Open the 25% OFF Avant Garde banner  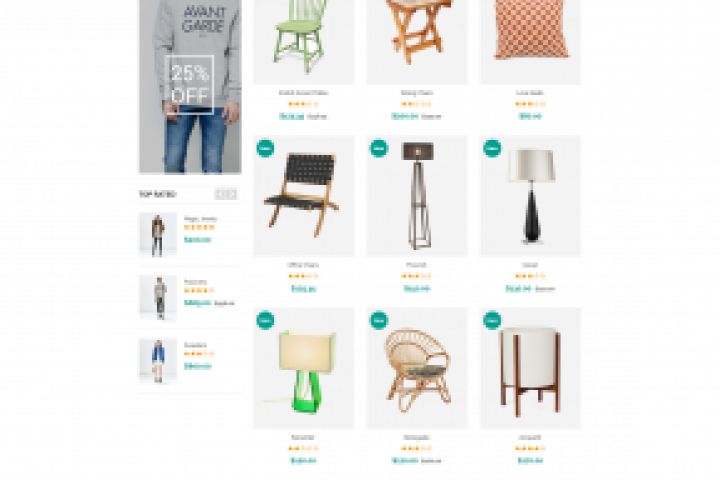[190, 86]
